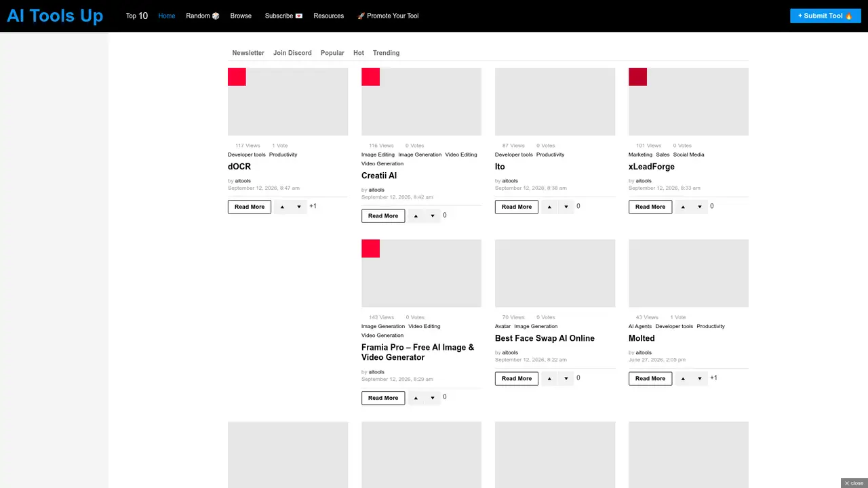Filter by AI Agents tag on Molted
The image size is (868, 488).
pyautogui.click(x=640, y=326)
